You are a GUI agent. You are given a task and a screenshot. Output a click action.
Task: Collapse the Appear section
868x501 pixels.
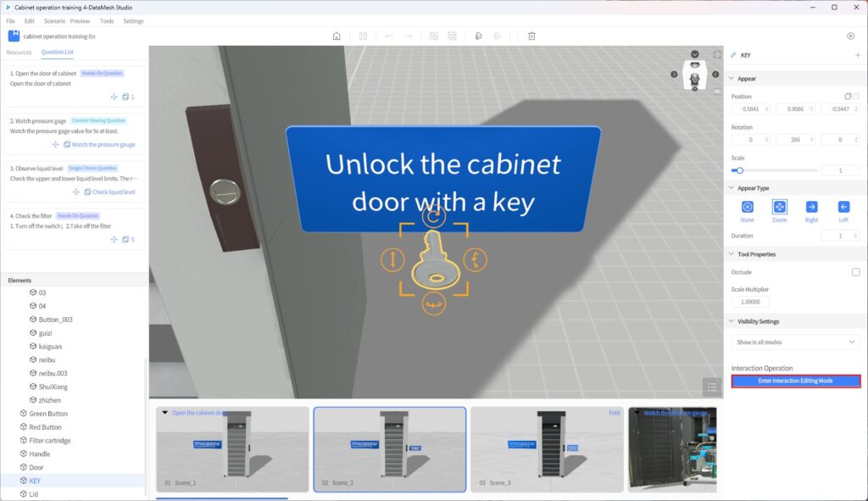[732, 79]
